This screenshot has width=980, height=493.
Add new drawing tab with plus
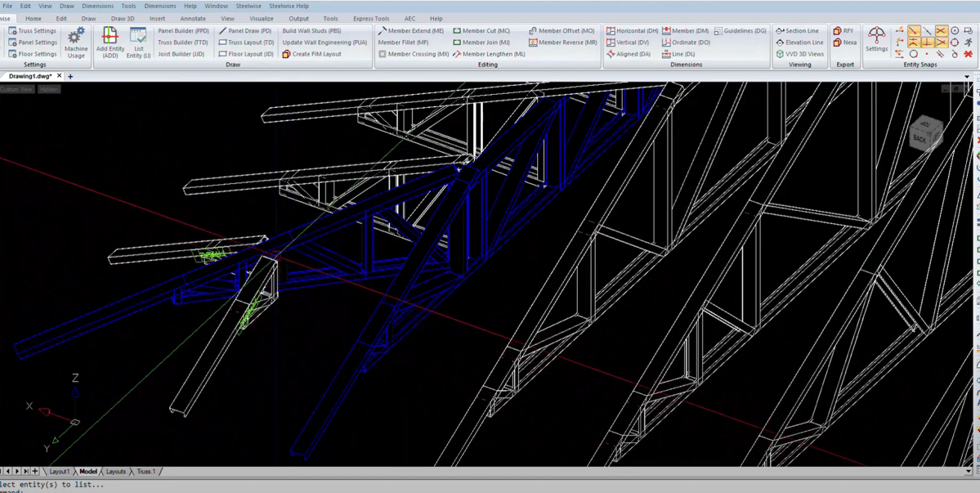point(70,77)
